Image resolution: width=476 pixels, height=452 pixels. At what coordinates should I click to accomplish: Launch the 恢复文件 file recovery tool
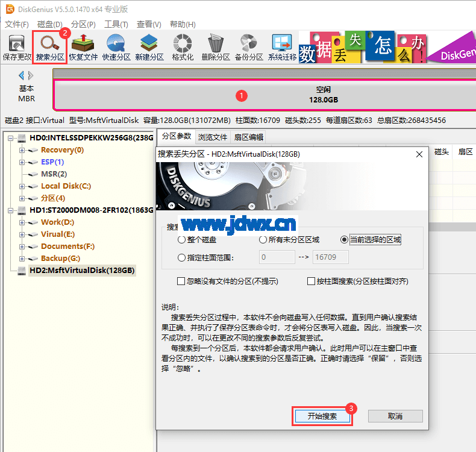pyautogui.click(x=83, y=48)
